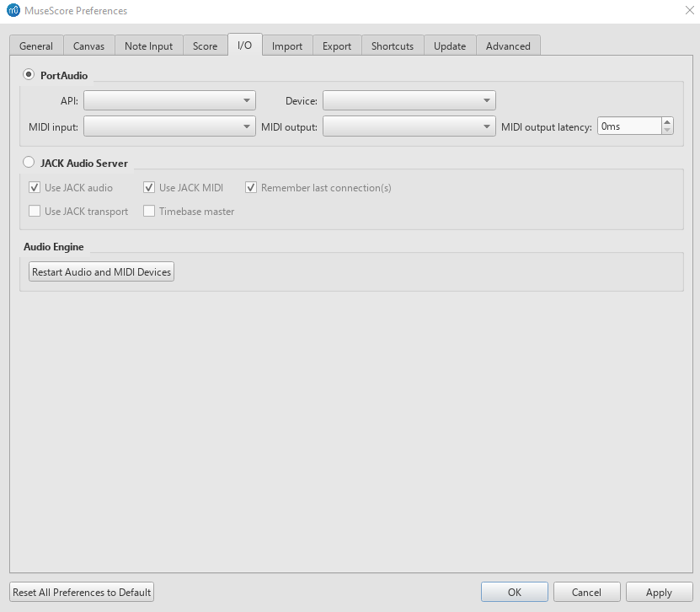Check the Timebase master option
Viewport: 700px width, 612px height.
149,211
